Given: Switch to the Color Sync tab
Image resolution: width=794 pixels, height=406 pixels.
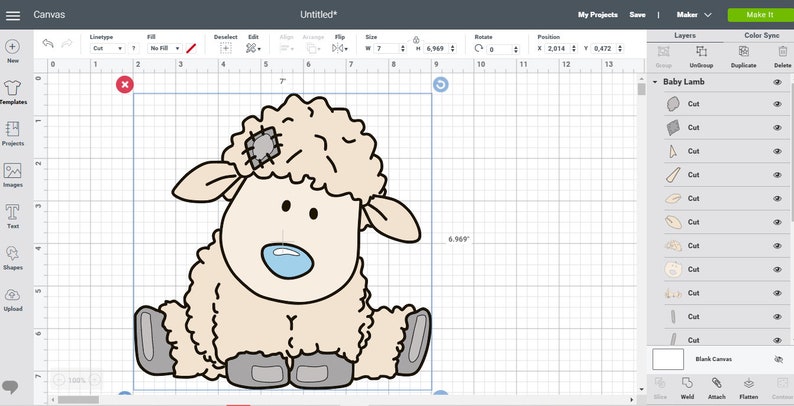Looking at the screenshot, I should pos(762,36).
